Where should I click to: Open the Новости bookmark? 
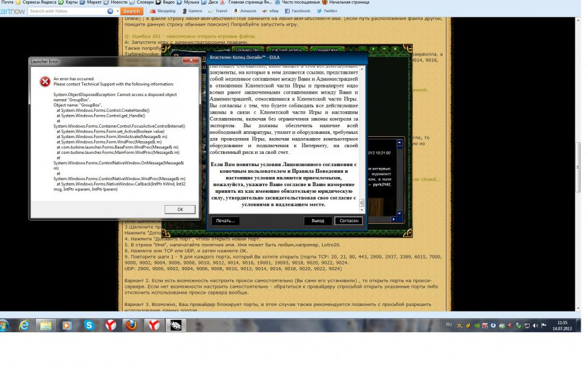[115, 2]
